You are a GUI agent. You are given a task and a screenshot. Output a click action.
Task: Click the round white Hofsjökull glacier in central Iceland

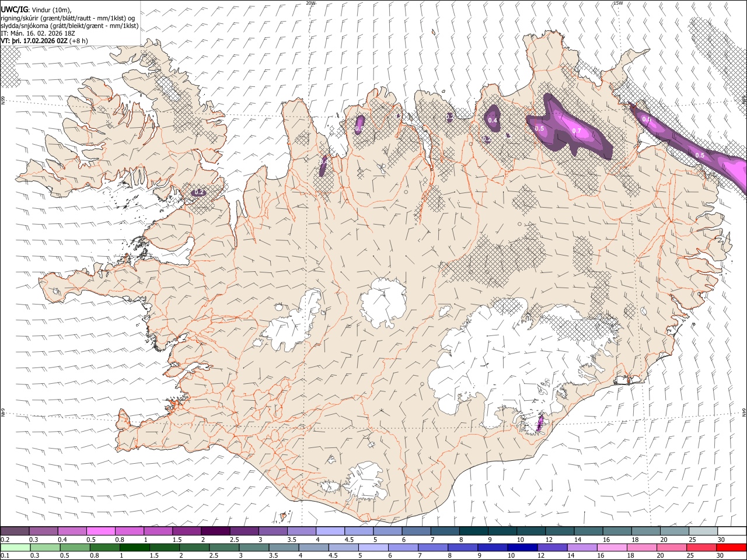(x=383, y=302)
